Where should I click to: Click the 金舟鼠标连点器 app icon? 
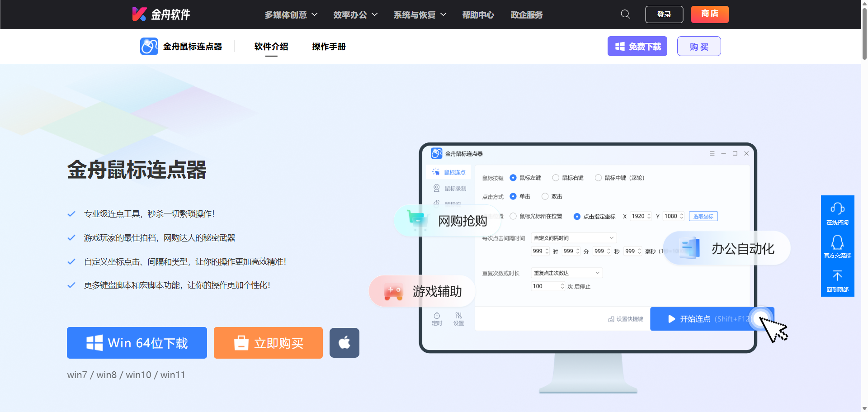coord(149,46)
